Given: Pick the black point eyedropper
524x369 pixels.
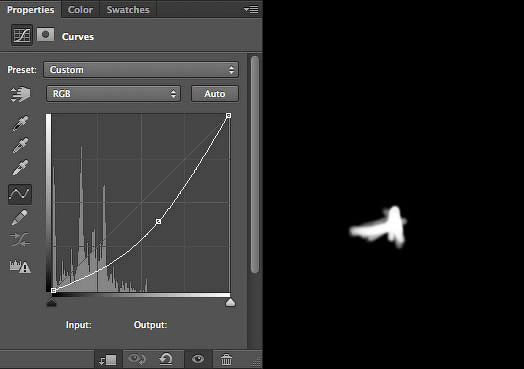Looking at the screenshot, I should [x=20, y=123].
